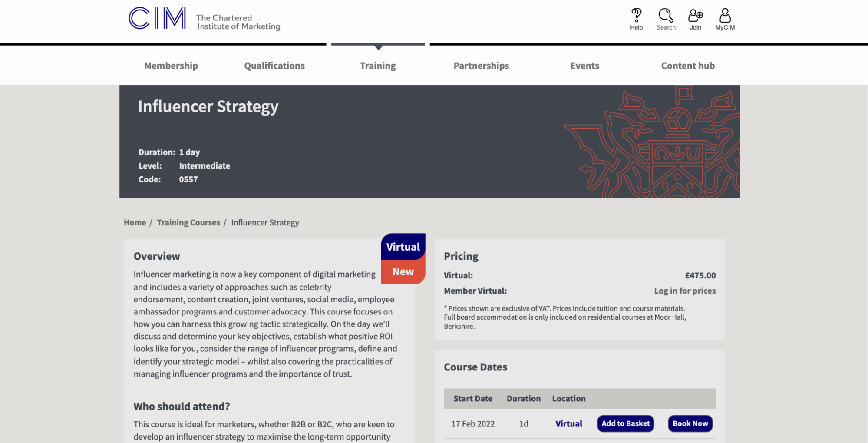Screen dimensions: 868x443
Task: Switch to the Partnerships section
Action: point(481,66)
